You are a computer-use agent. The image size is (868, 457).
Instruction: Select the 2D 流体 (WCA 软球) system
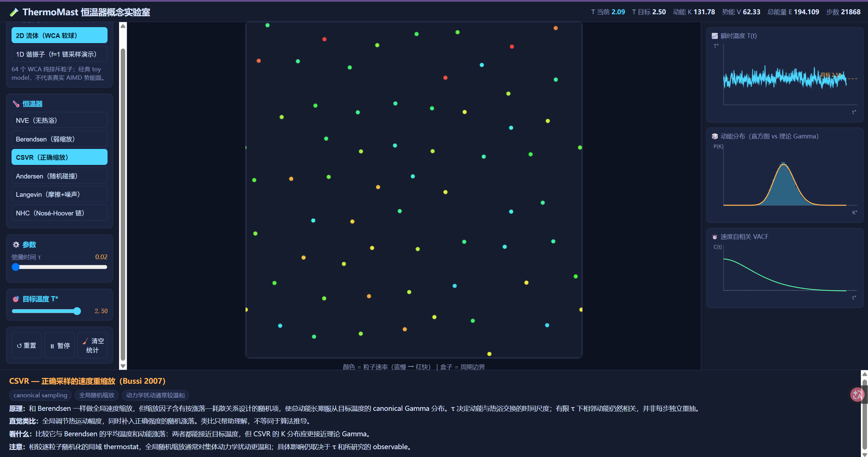[59, 35]
